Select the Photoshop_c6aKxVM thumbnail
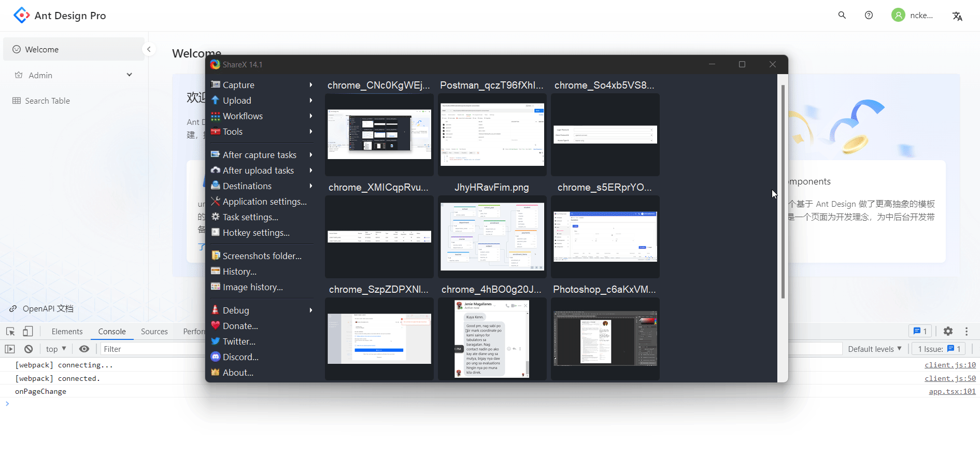Viewport: 980px width, 470px height. point(605,338)
